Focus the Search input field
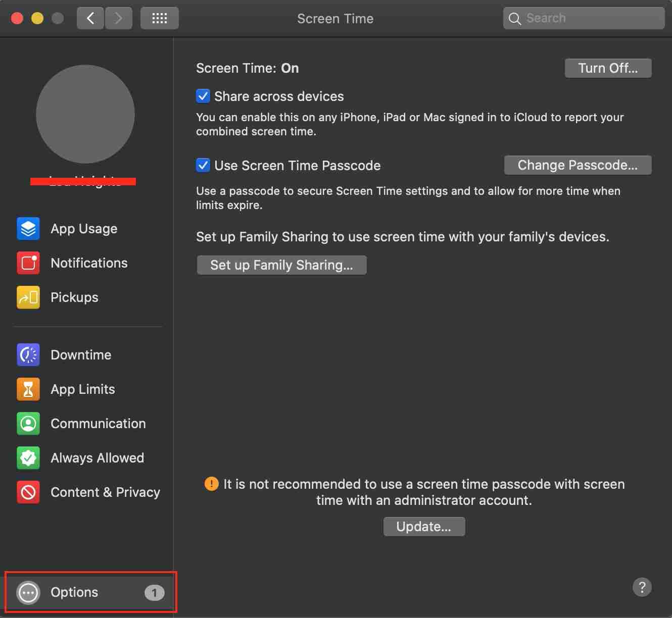The image size is (672, 618). coord(584,19)
